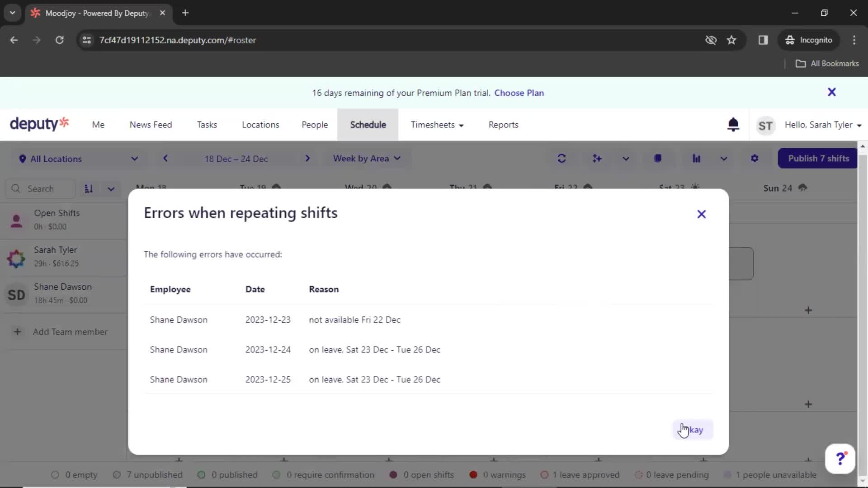Viewport: 868px width, 488px height.
Task: Toggle the 0 empty shifts radio button
Action: 55,475
